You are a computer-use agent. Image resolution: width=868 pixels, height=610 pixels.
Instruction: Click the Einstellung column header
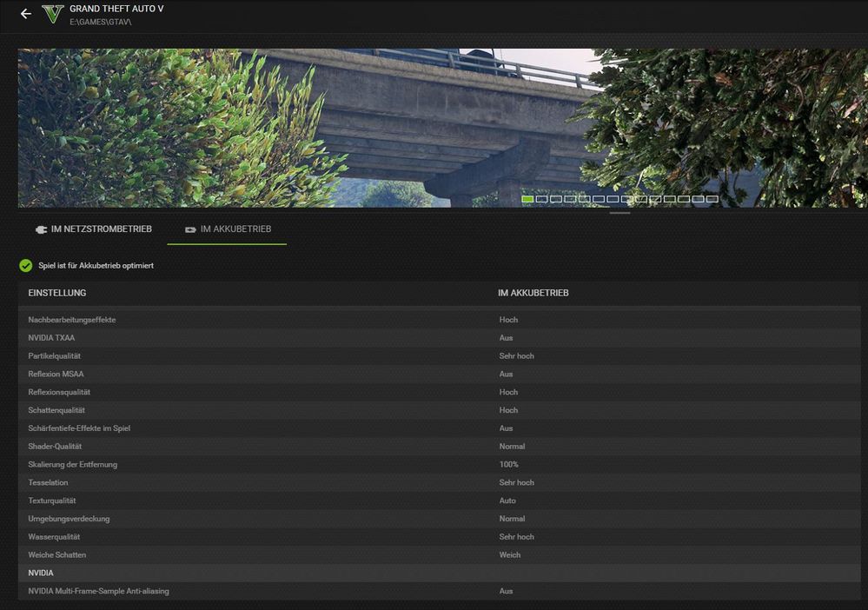(x=57, y=293)
